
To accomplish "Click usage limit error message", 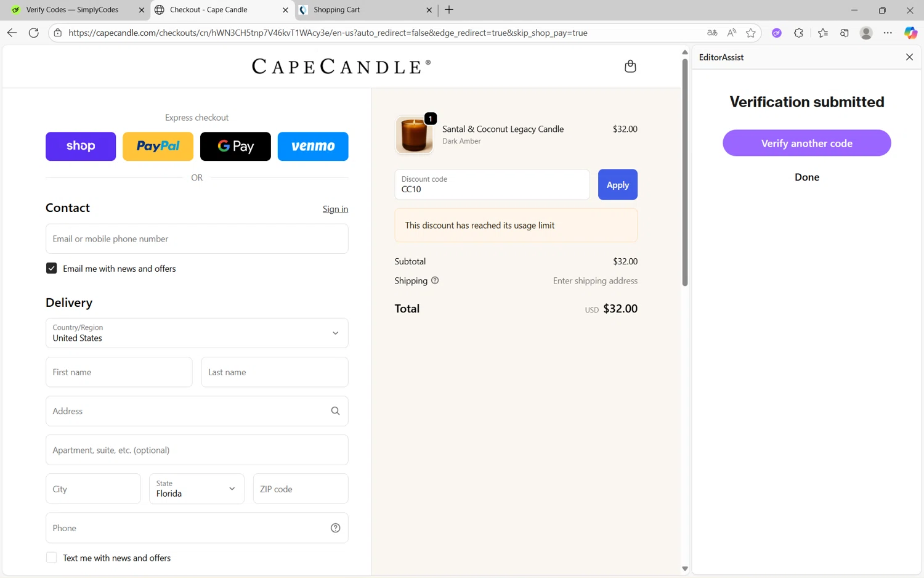I will tap(516, 226).
